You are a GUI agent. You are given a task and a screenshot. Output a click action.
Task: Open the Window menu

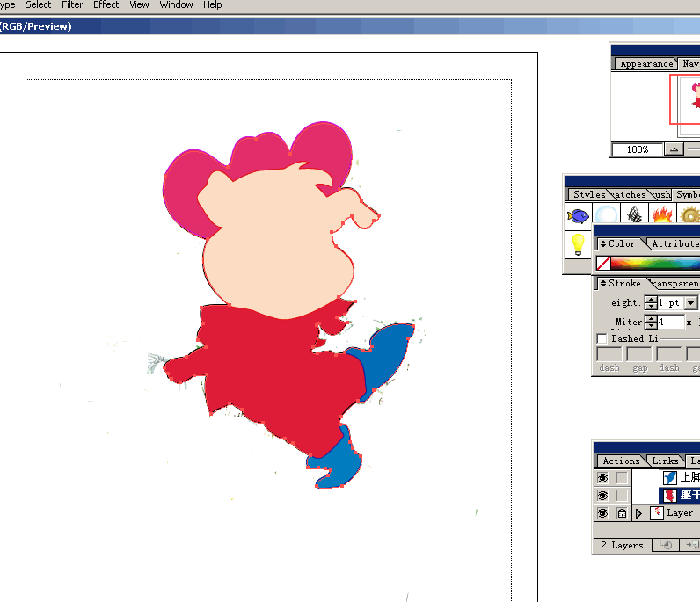coord(177,5)
